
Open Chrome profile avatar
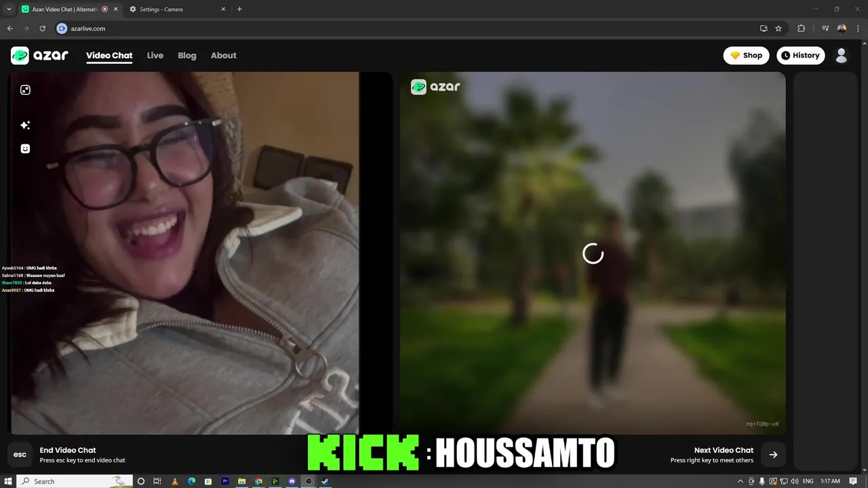point(842,28)
